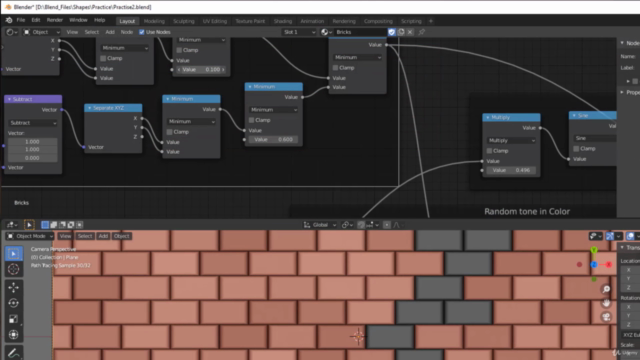Image resolution: width=640 pixels, height=360 pixels.
Task: Open the node editor type selector icon
Action: coord(11,32)
